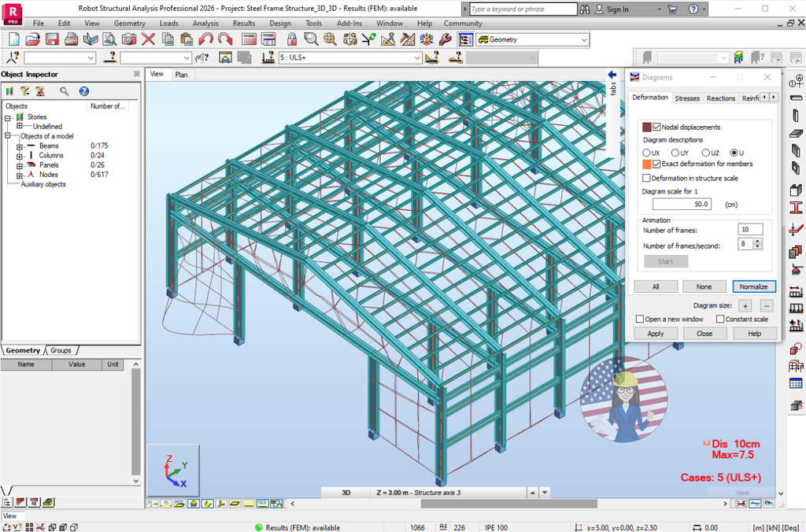Expand the Beams node in Object Inspector
The image size is (806, 532).
click(x=18, y=145)
